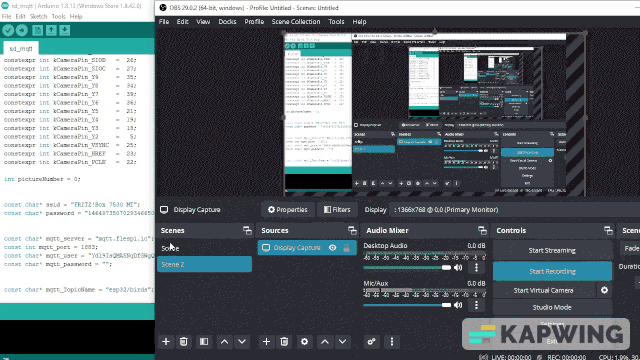Viewport: 640px width, 360px height.
Task: Open Arduino Help menu
Action: [x=76, y=16]
